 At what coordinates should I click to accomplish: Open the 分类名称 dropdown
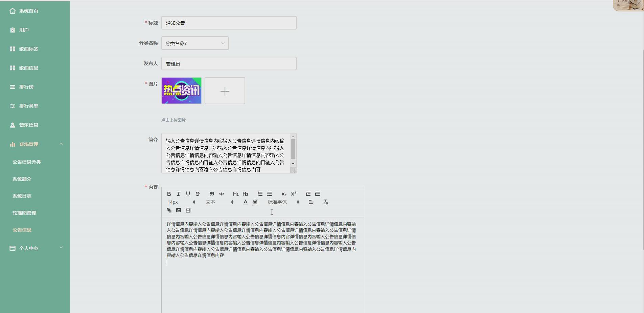click(x=195, y=43)
